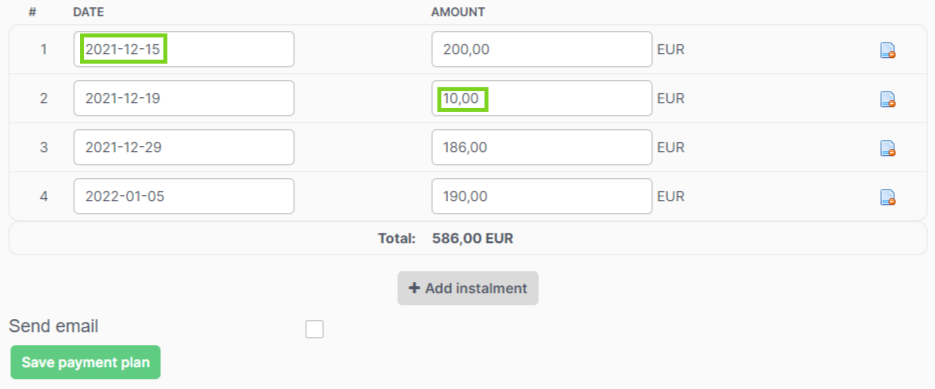Image resolution: width=935 pixels, height=389 pixels.
Task: Click the amount input showing 10,00
Action: (x=541, y=98)
